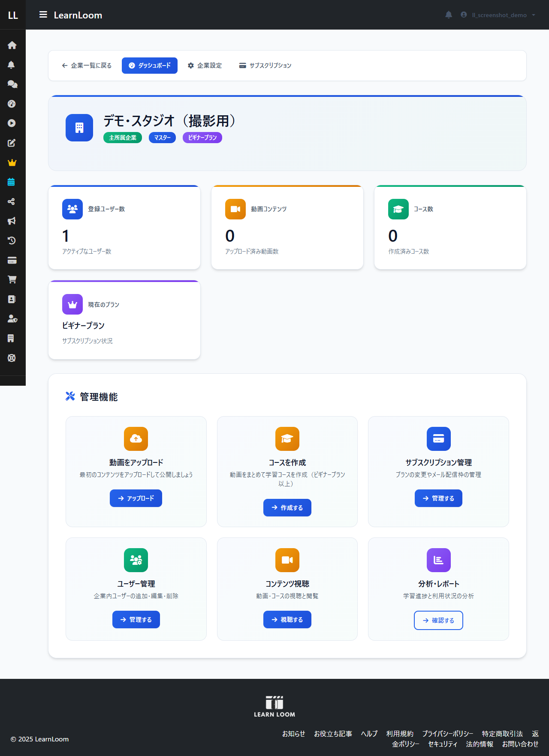Open プライバシーポリシー footer link
Image resolution: width=549 pixels, height=756 pixels.
448,734
